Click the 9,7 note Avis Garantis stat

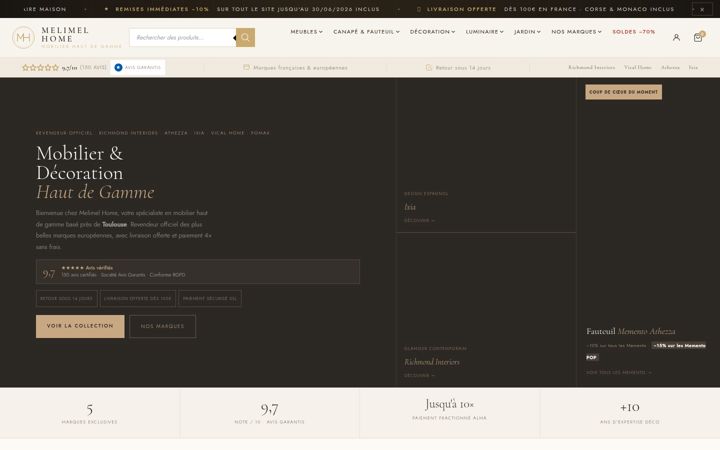click(269, 414)
